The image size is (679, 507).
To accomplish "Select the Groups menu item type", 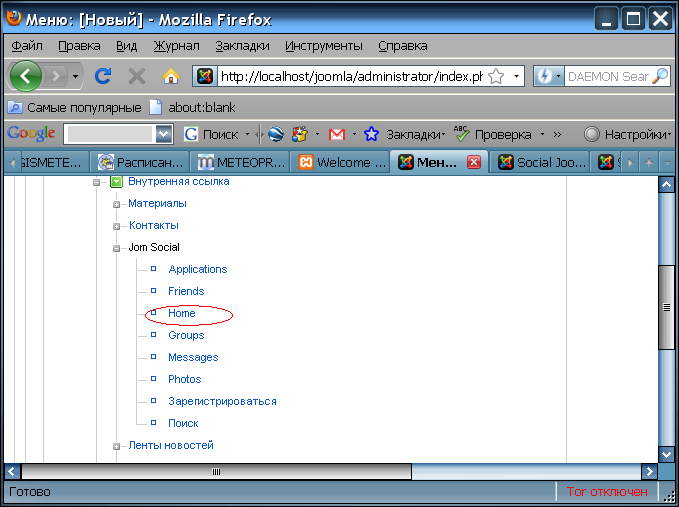I will [186, 335].
